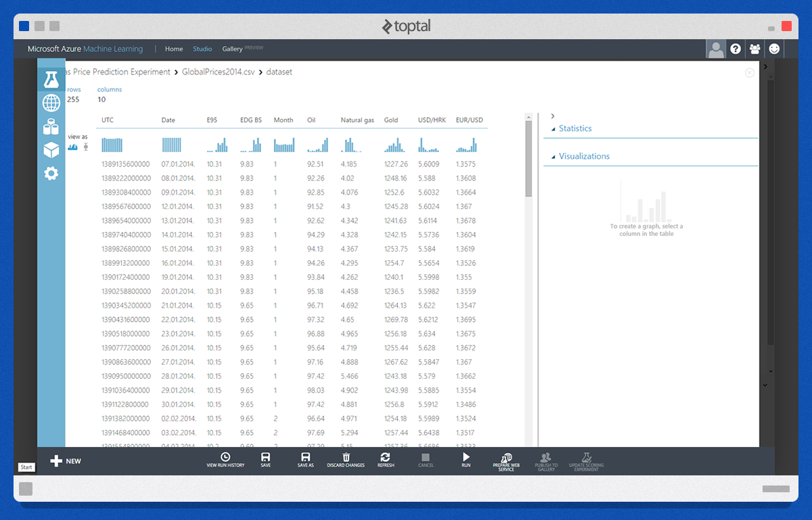The height and width of the screenshot is (520, 812).
Task: Open Web Services via the globe icon
Action: point(51,103)
